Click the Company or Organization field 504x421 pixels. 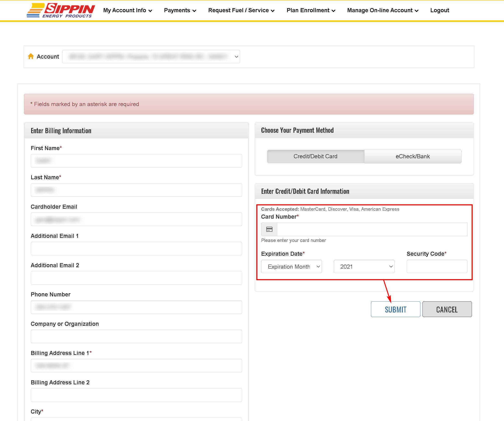(136, 336)
